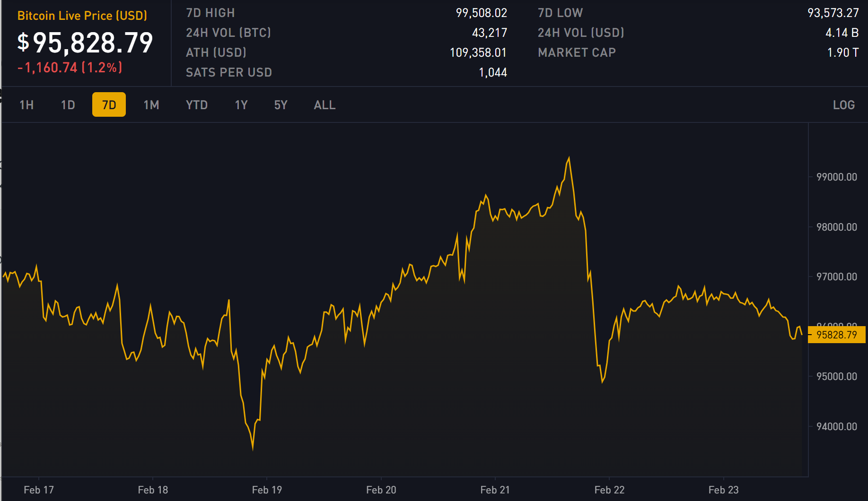Click the highlighted 7D range tab

109,105
